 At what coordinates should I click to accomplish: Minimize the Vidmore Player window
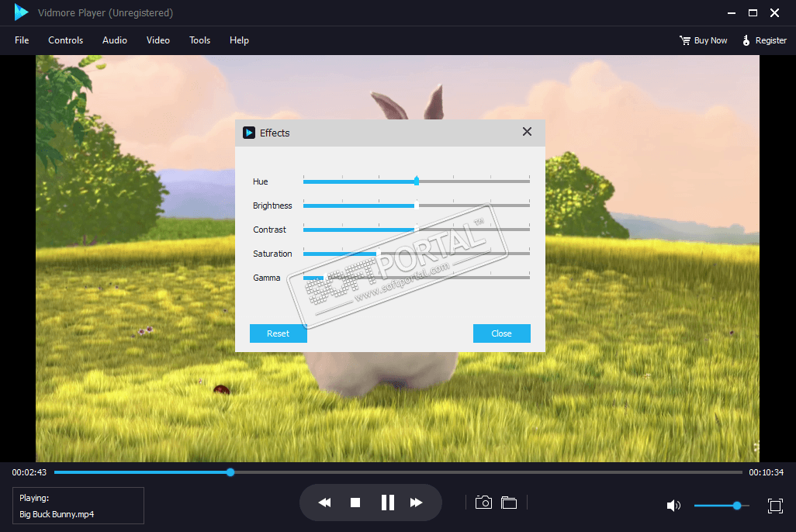coord(731,13)
